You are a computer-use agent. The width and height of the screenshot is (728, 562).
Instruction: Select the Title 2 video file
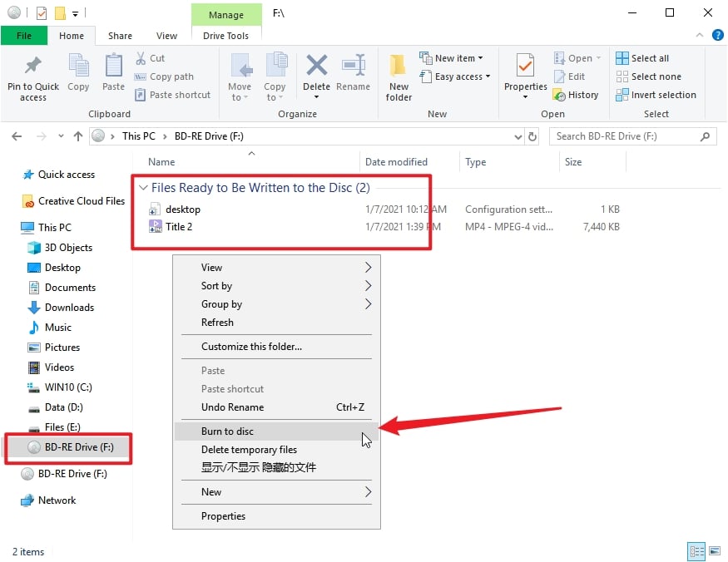pos(178,227)
